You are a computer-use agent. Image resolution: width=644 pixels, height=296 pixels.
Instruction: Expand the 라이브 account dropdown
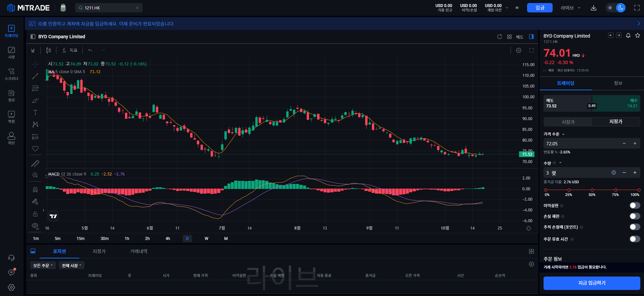click(x=570, y=8)
